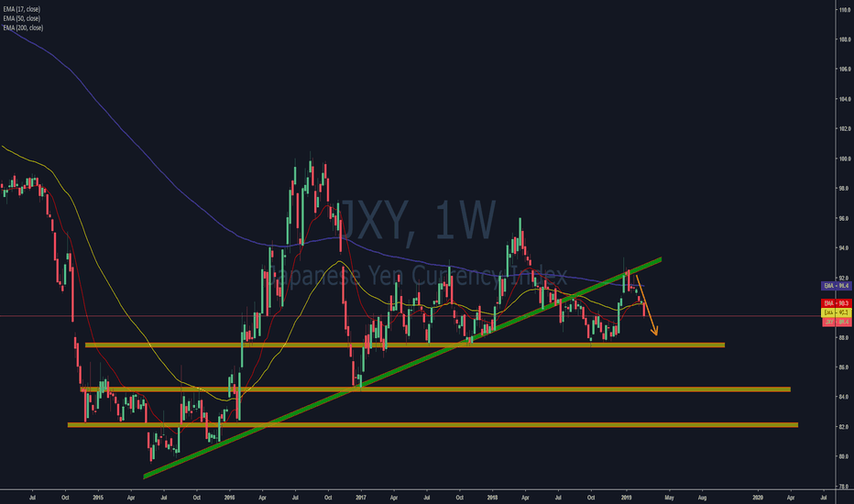Click the 84.0 price axis label
Screen dimensions: 854x504
pos(845,397)
